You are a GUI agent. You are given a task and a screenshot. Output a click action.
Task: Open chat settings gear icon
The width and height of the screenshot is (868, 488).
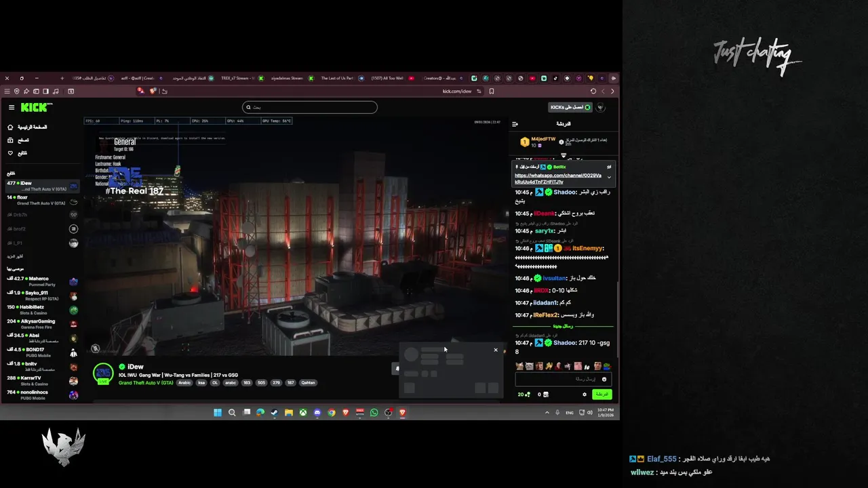(x=585, y=394)
